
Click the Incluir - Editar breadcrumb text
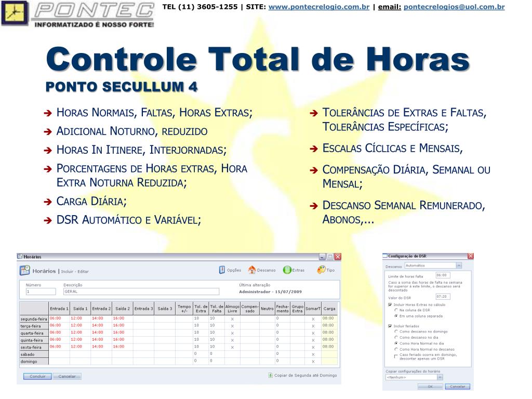[75, 271]
